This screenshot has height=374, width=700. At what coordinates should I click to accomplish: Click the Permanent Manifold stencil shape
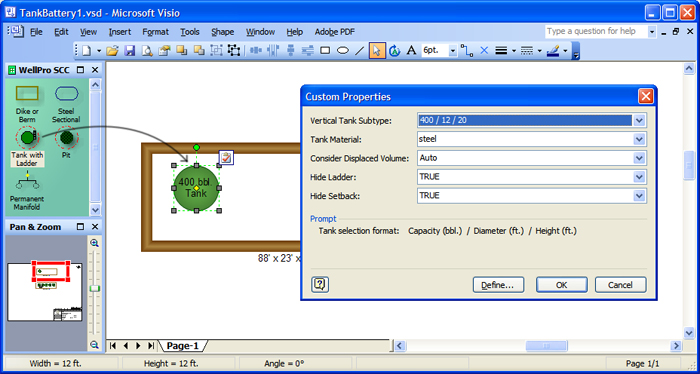[27, 191]
